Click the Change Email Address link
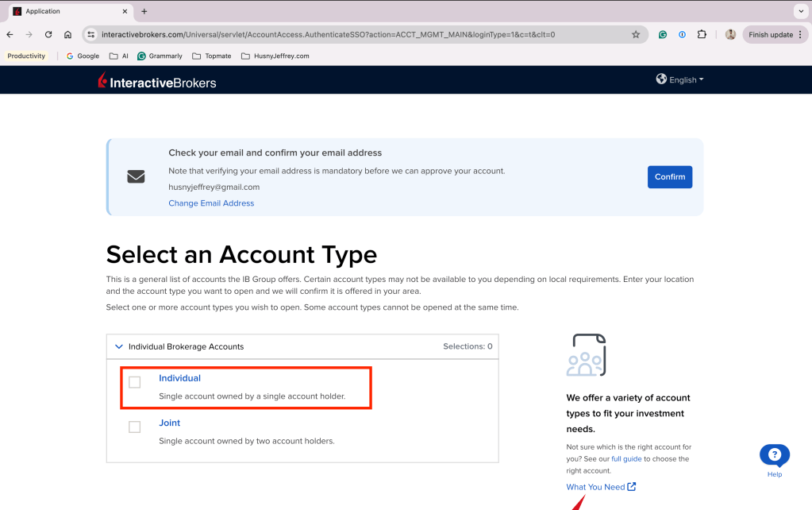The width and height of the screenshot is (812, 510). (211, 203)
